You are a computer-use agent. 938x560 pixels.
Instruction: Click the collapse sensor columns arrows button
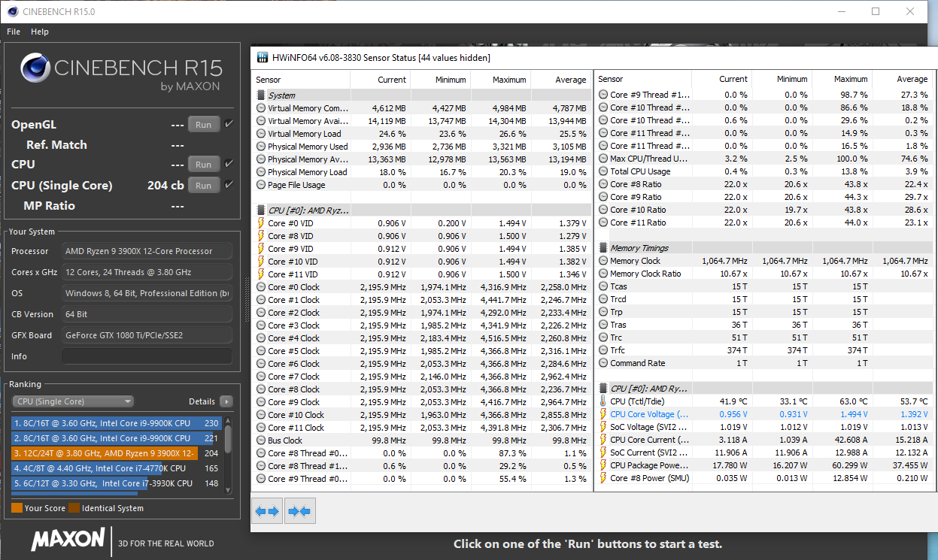[x=299, y=511]
